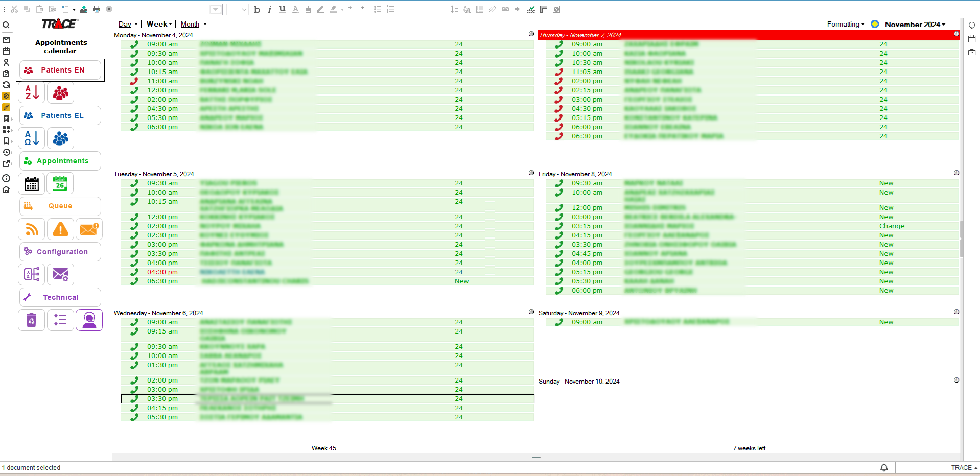Click the paperclip attachment toolbar icon
Image resolution: width=980 pixels, height=476 pixels.
(492, 9)
